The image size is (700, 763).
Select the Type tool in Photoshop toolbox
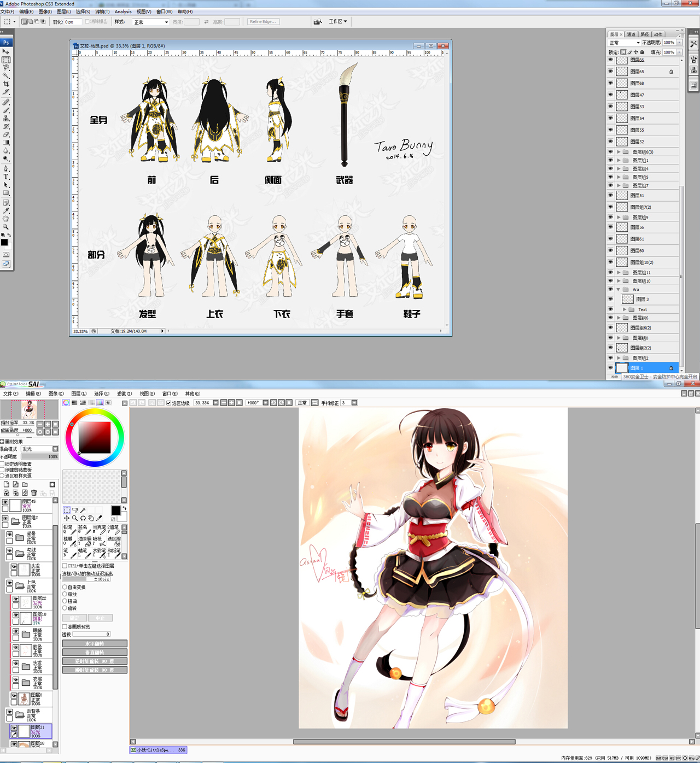6,177
